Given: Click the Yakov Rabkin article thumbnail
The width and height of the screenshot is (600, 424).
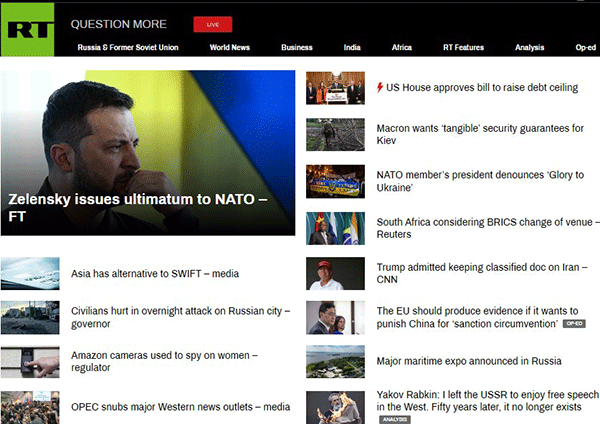Looking at the screenshot, I should pyautogui.click(x=335, y=407).
